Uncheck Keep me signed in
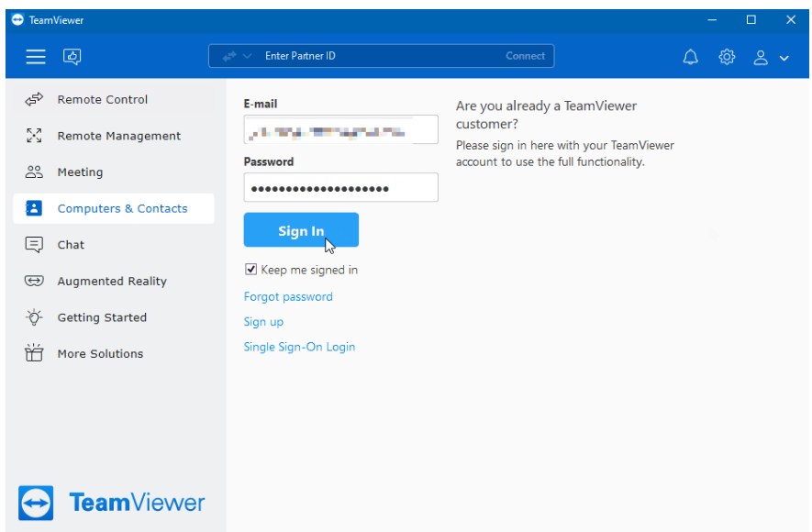 [250, 269]
